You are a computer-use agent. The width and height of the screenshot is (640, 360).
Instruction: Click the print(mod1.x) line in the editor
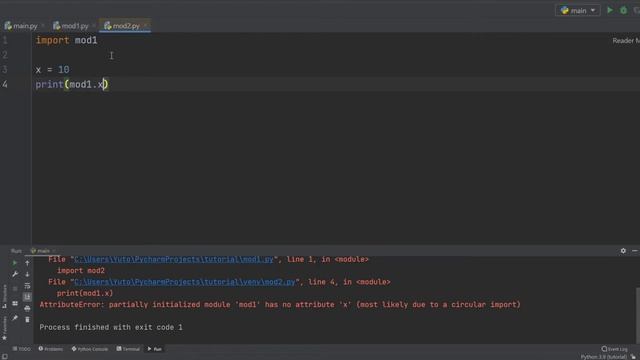tap(71, 84)
